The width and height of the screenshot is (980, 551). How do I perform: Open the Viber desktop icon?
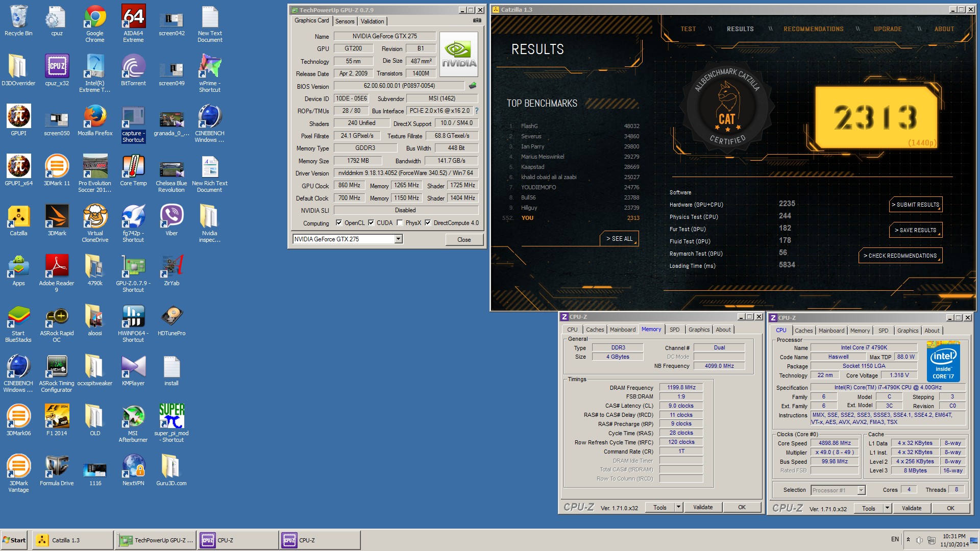(x=171, y=220)
